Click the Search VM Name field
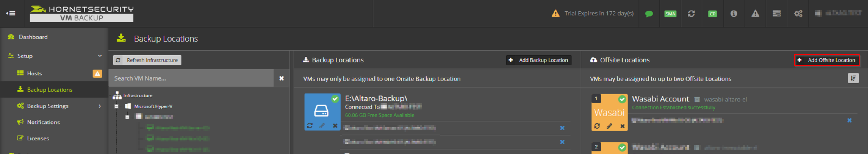Viewport: 868px width, 154px height. click(x=191, y=78)
